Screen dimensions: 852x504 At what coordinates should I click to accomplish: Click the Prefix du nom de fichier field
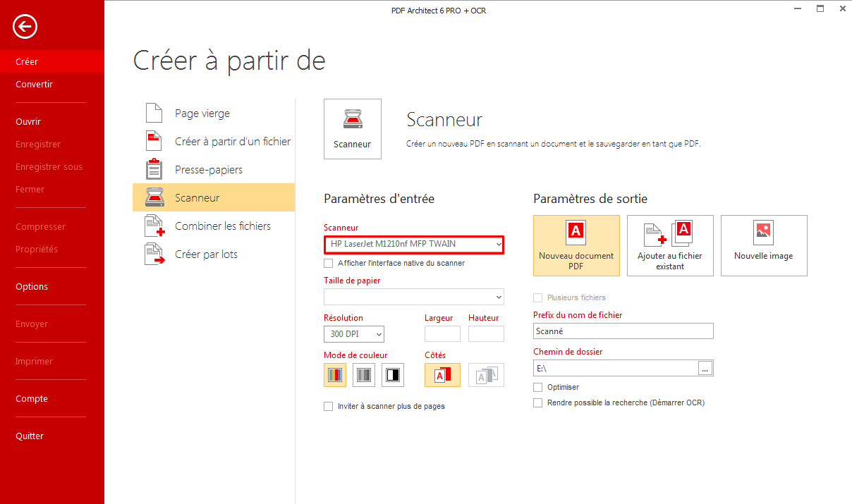[623, 331]
